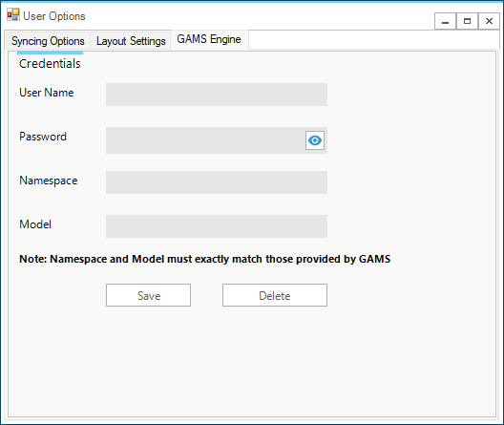Click the Password label text

click(43, 137)
